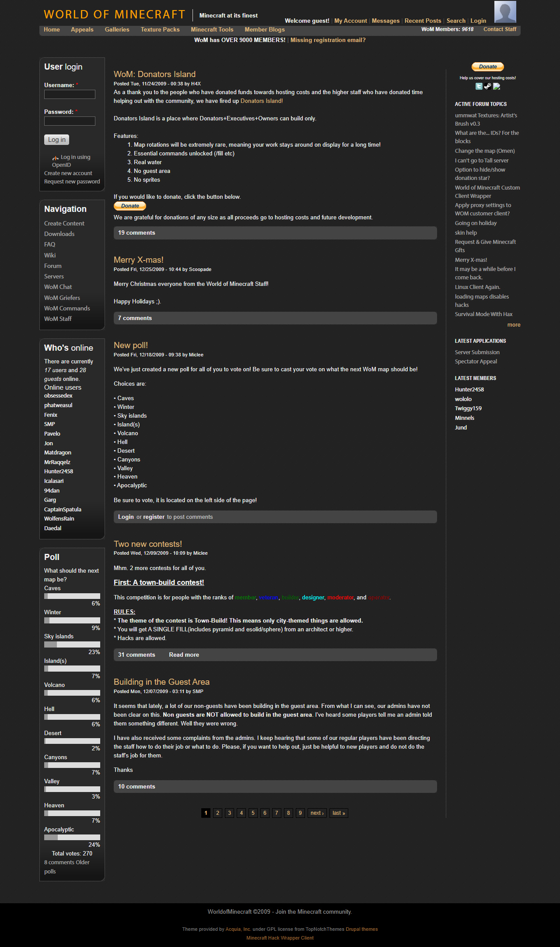Click the WORLD OF MINECRAFT site title

tap(115, 14)
